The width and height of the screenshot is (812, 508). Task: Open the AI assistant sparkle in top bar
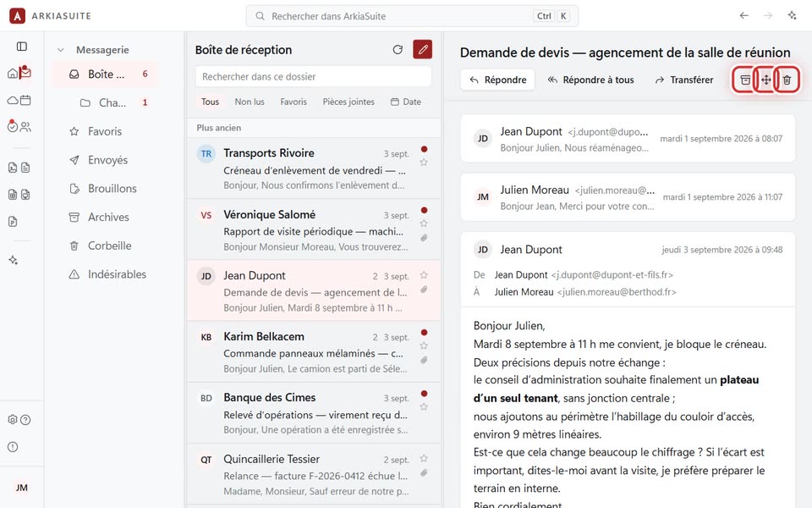tap(793, 15)
